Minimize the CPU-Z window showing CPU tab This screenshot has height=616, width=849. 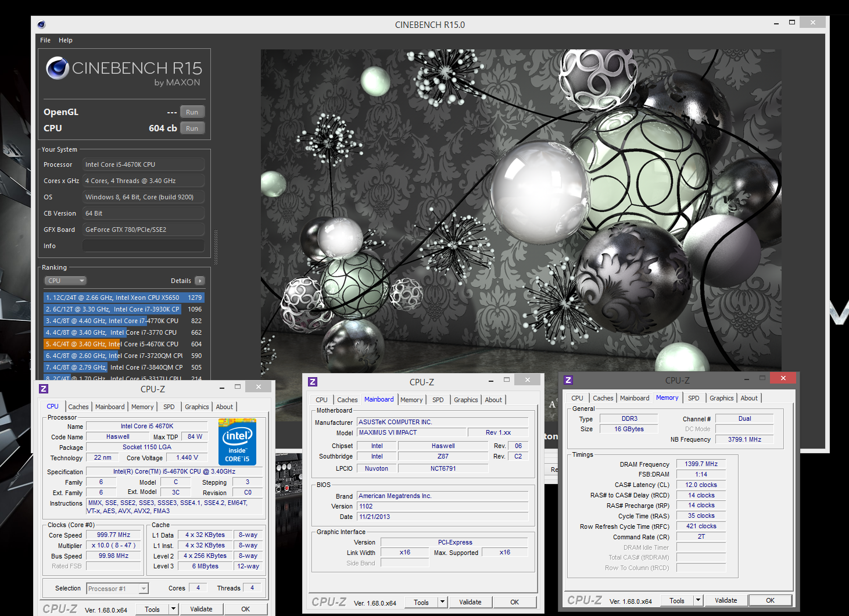pos(222,388)
